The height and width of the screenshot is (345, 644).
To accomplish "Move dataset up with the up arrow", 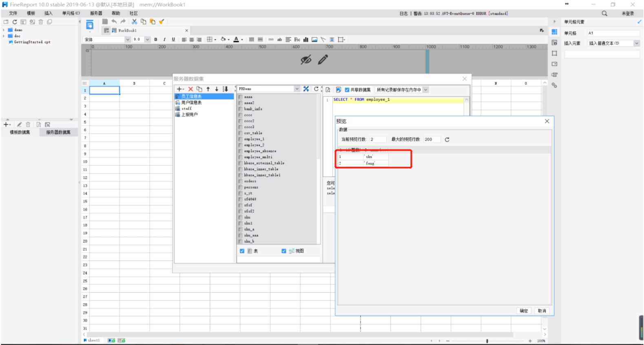I will (x=208, y=89).
